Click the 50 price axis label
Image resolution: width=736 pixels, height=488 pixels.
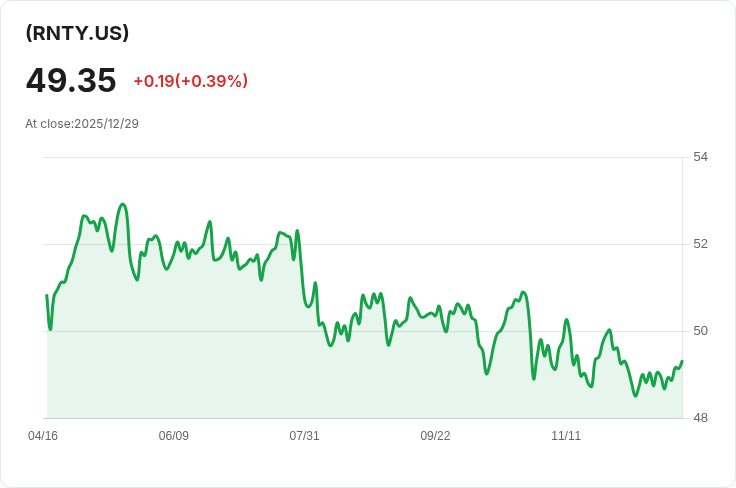click(x=700, y=331)
